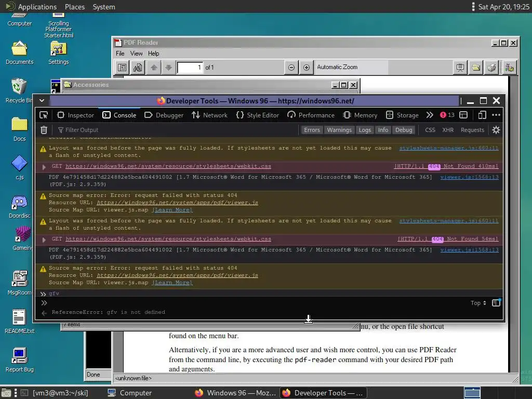Image resolution: width=532 pixels, height=399 pixels.
Task: Open the Top context selector in console
Action: tap(478, 303)
